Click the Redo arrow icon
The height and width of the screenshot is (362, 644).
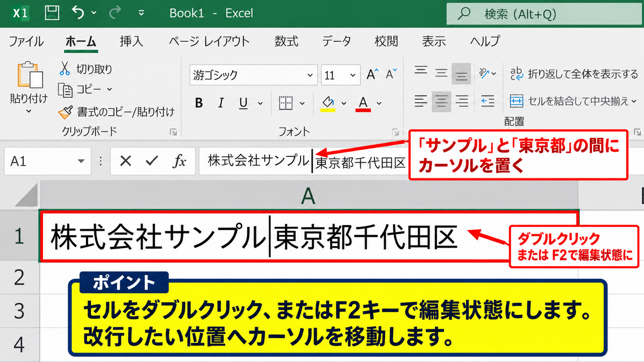click(x=114, y=13)
